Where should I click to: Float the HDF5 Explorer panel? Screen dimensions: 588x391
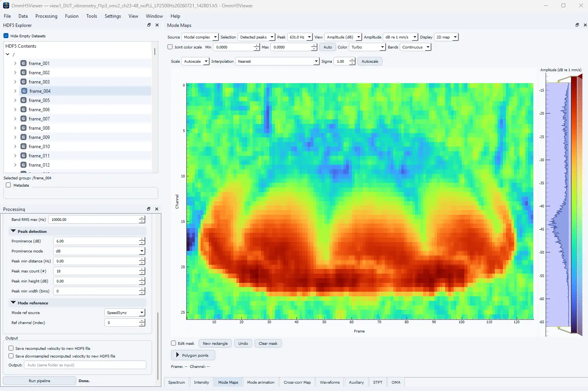(x=149, y=25)
